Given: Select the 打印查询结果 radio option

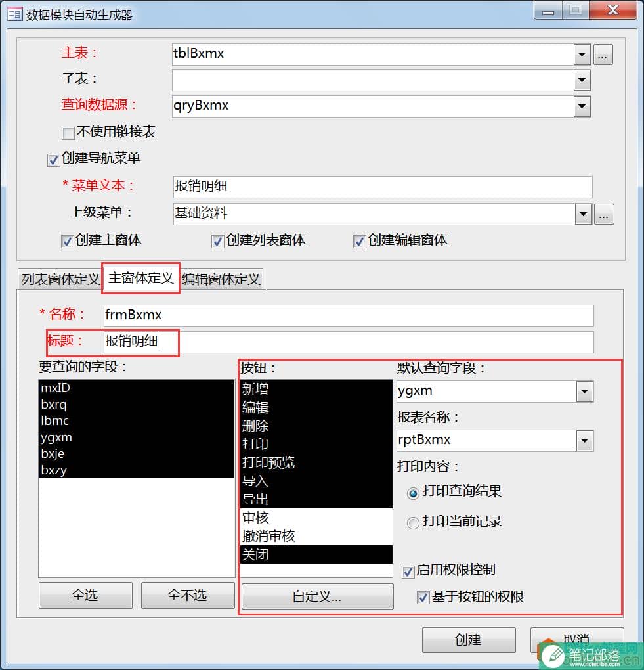Looking at the screenshot, I should coord(413,493).
